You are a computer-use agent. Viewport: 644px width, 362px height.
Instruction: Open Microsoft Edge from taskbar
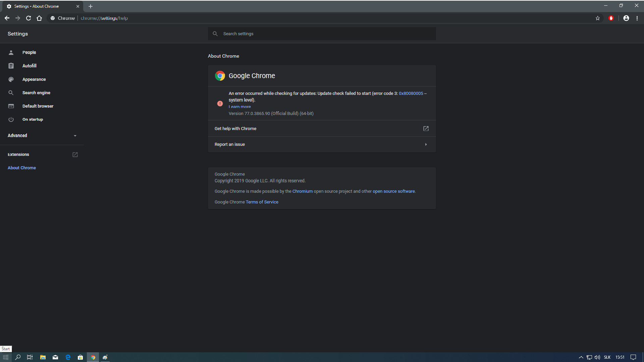click(x=68, y=357)
